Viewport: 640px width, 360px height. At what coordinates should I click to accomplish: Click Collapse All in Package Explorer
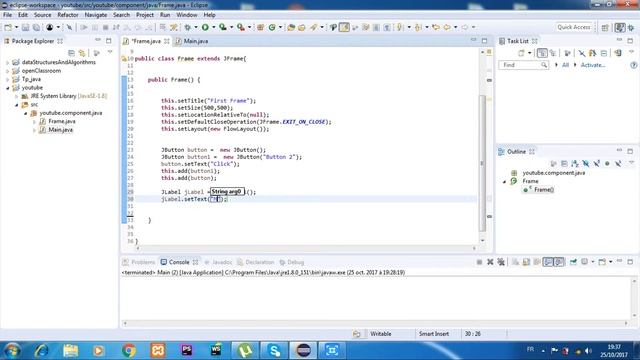(71, 53)
